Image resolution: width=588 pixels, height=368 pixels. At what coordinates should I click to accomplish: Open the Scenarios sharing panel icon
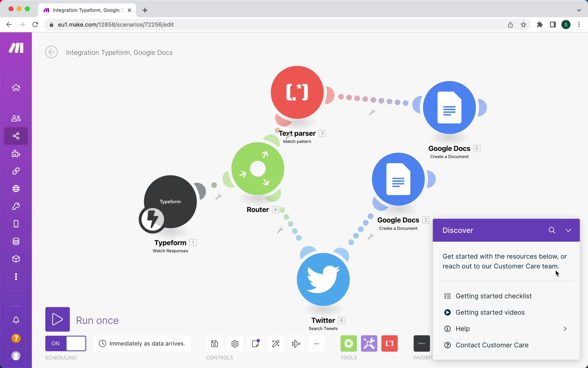(16, 136)
